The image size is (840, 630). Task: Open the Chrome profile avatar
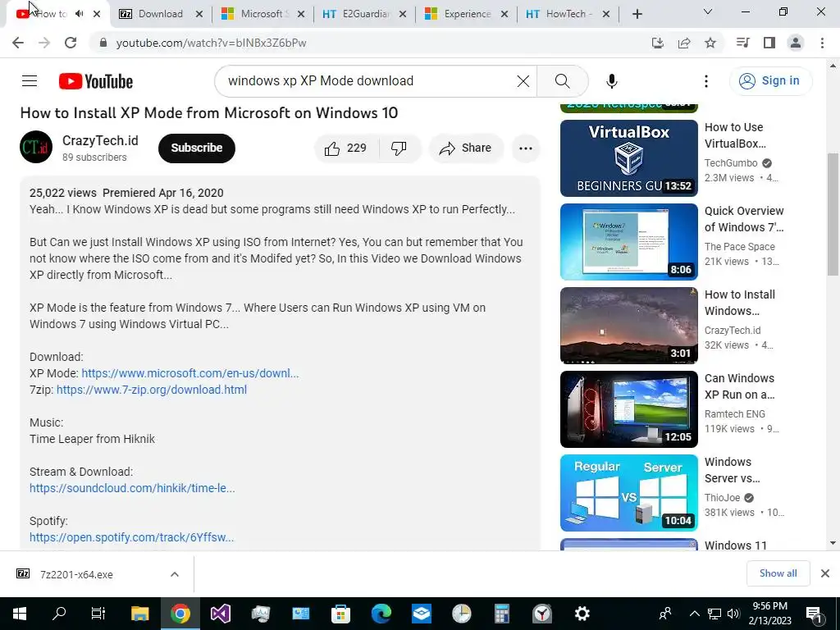click(796, 43)
